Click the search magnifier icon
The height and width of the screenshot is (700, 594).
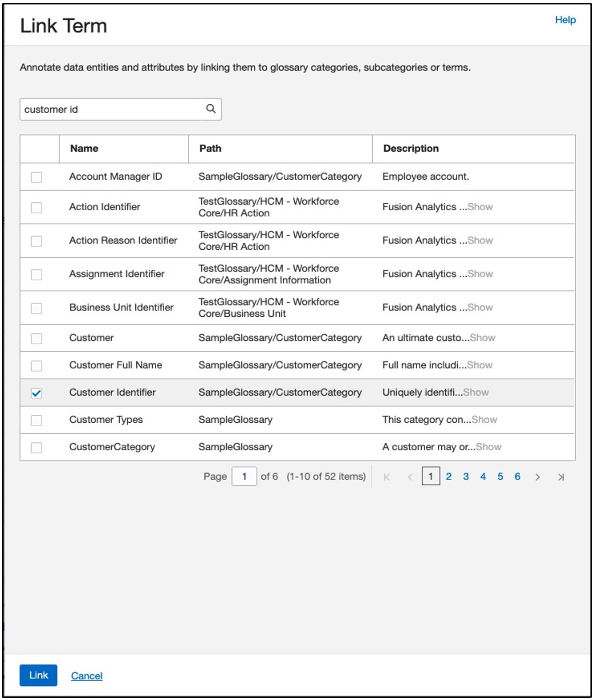click(x=211, y=109)
